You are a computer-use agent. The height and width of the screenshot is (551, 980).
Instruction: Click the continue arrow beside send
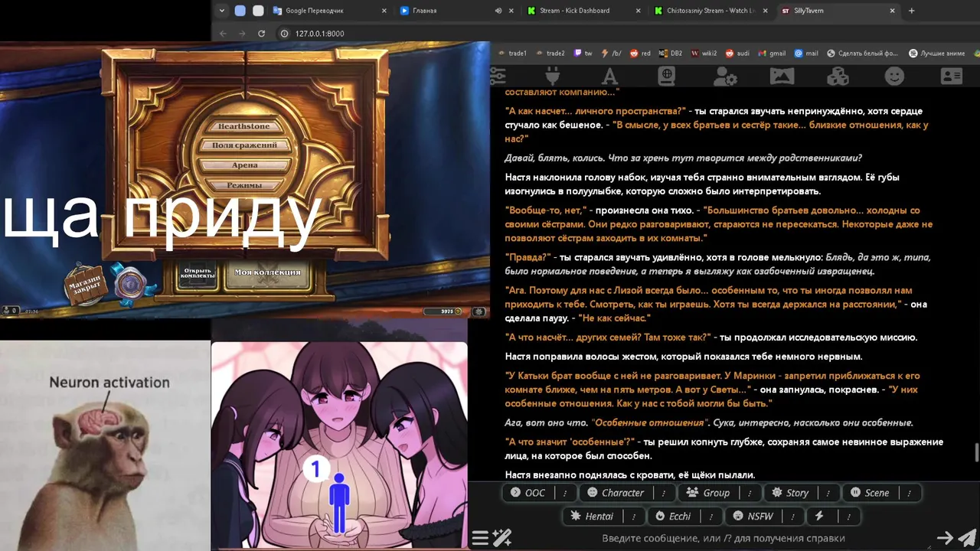[x=946, y=538]
